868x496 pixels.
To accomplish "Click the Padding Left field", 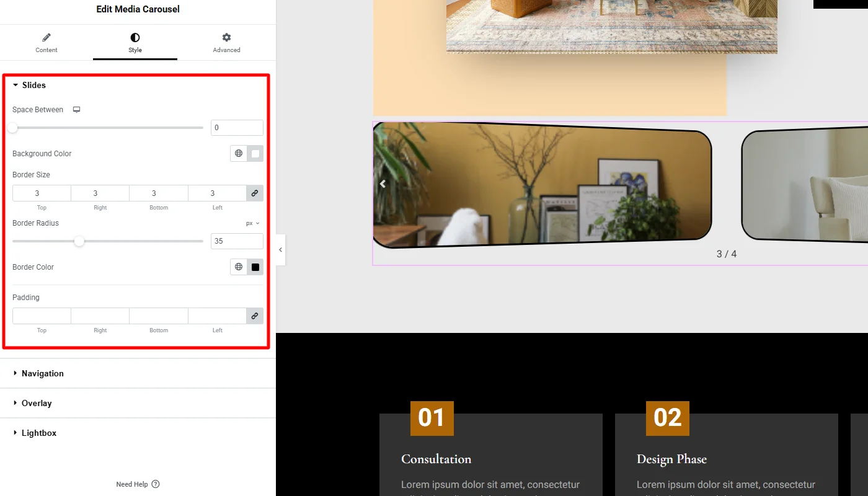I will 217,316.
